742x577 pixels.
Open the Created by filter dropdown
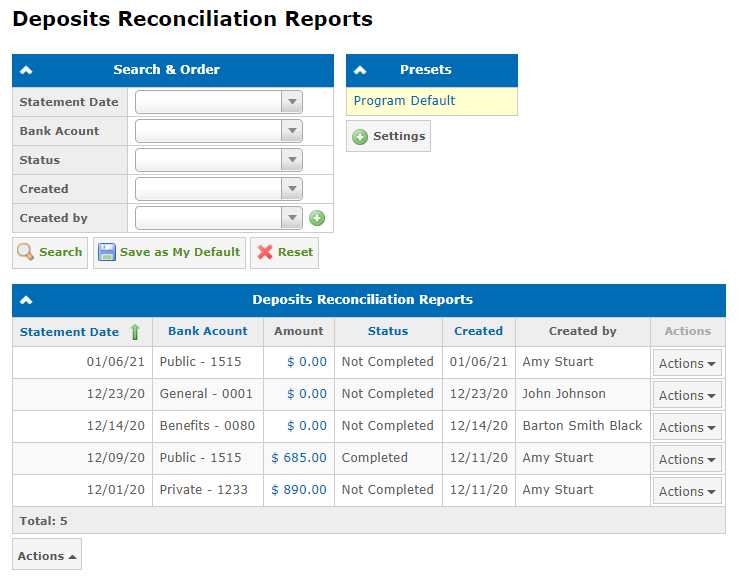(219, 218)
